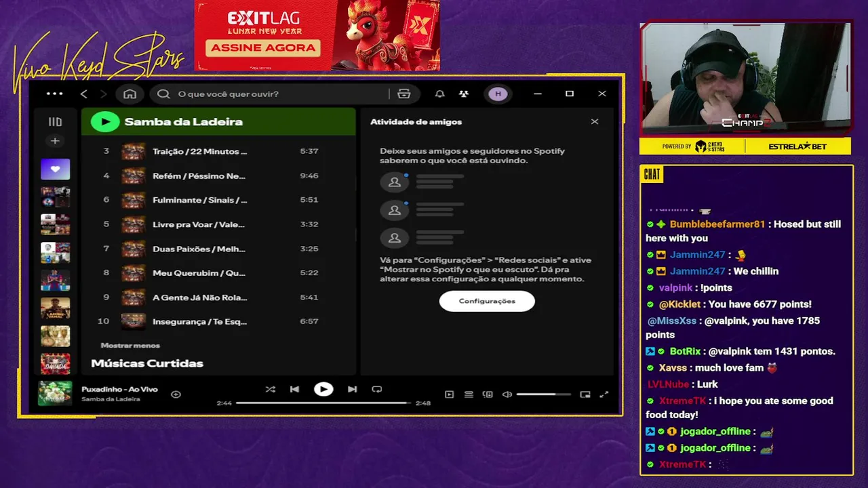Enter full screen player mode
The image size is (868, 488).
tap(604, 394)
